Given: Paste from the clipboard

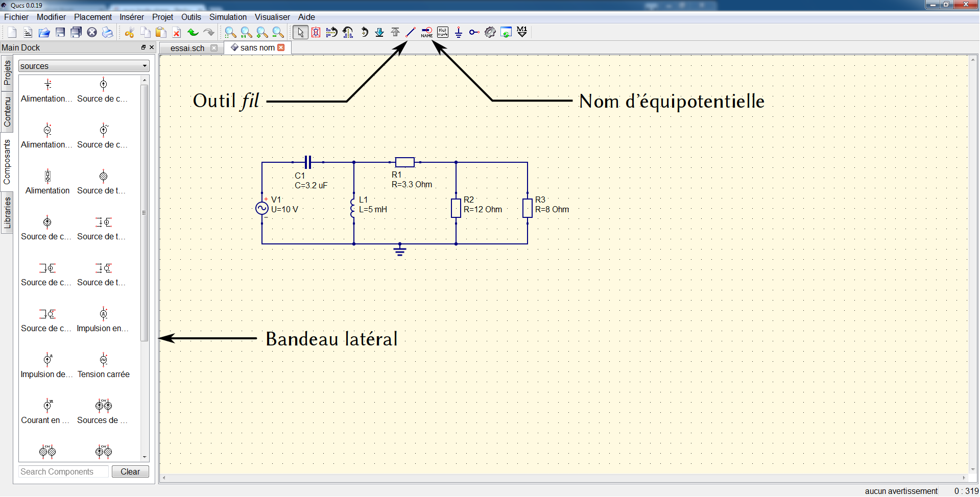Looking at the screenshot, I should point(161,33).
